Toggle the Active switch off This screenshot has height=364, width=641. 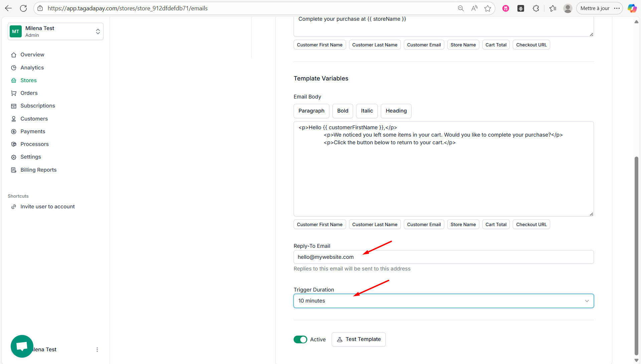(300, 339)
